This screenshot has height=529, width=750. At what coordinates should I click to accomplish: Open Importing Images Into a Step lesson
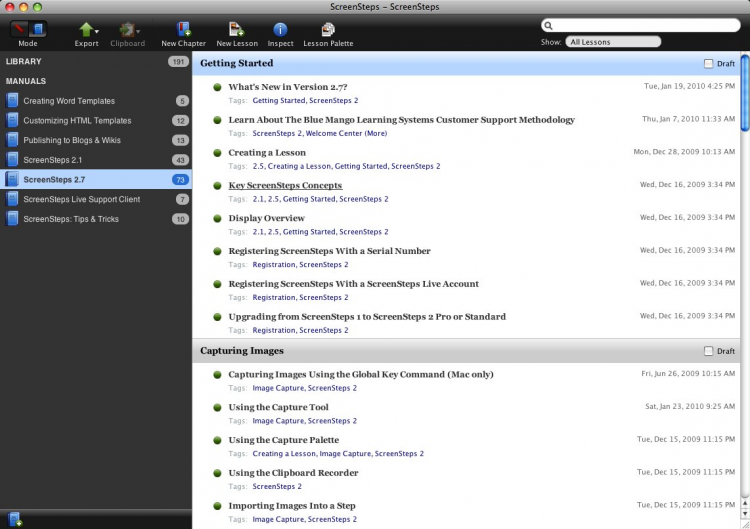click(292, 506)
